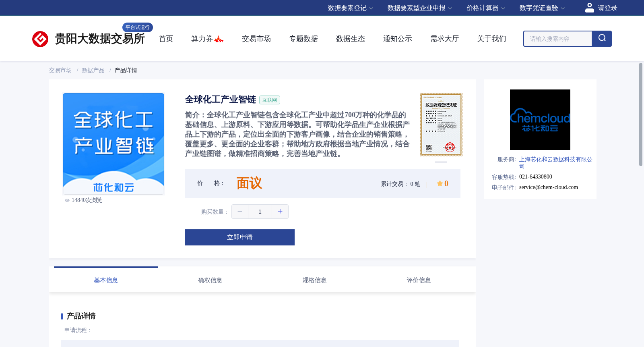Open the 数字凭证查验 dropdown menu

(x=542, y=8)
